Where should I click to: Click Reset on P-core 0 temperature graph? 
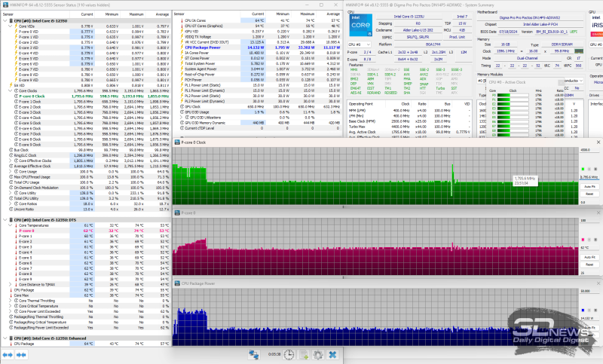click(589, 264)
